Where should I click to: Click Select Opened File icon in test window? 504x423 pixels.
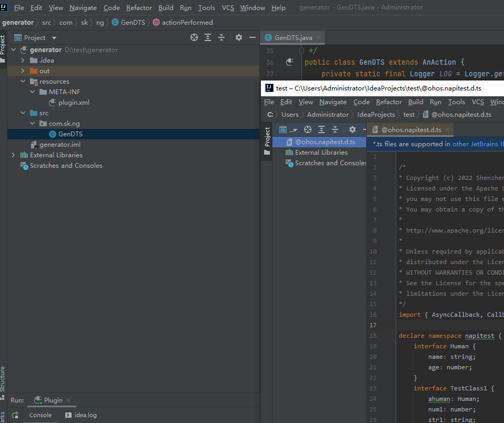pyautogui.click(x=308, y=129)
